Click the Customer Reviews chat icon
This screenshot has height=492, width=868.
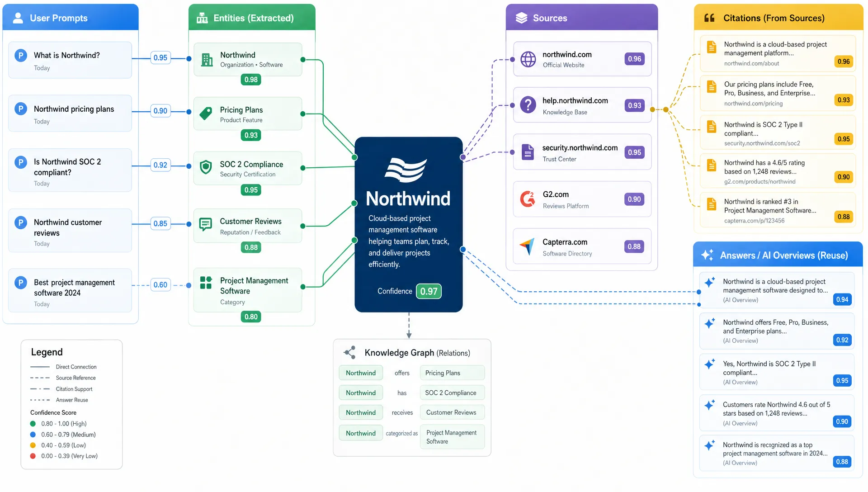tap(206, 224)
